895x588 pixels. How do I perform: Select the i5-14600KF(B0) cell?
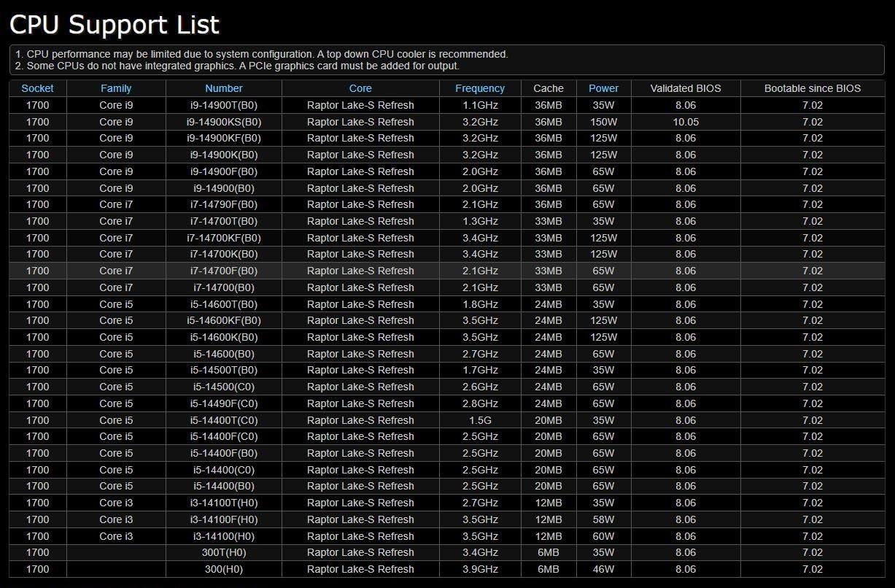pos(223,320)
